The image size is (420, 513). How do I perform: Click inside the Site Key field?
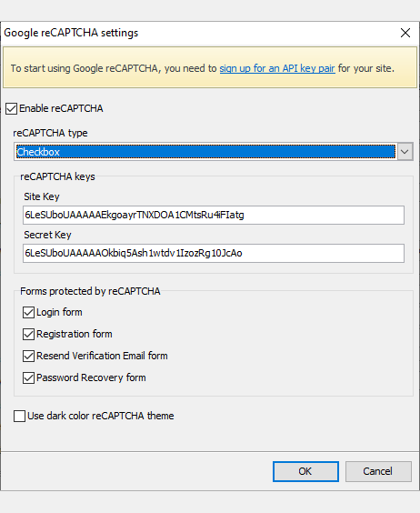click(x=214, y=215)
